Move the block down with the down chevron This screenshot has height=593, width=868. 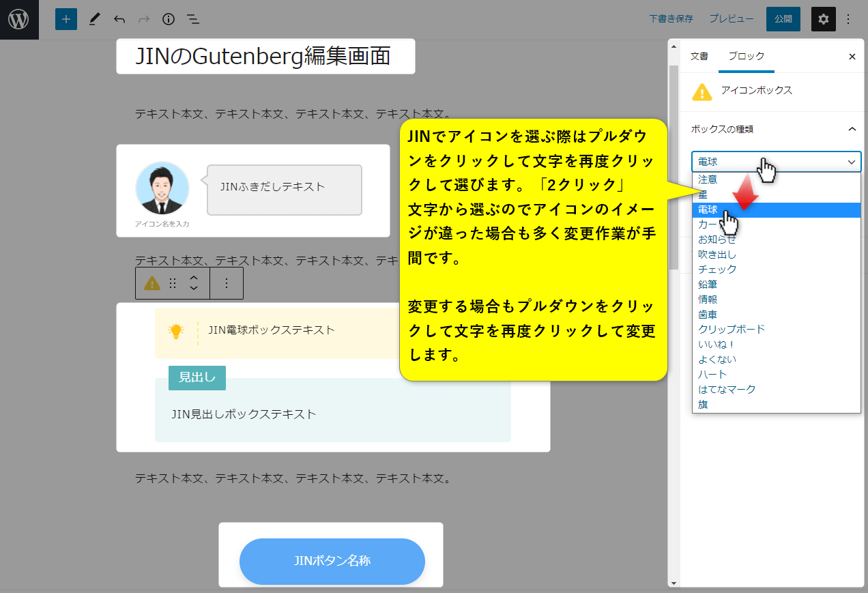[x=194, y=289]
